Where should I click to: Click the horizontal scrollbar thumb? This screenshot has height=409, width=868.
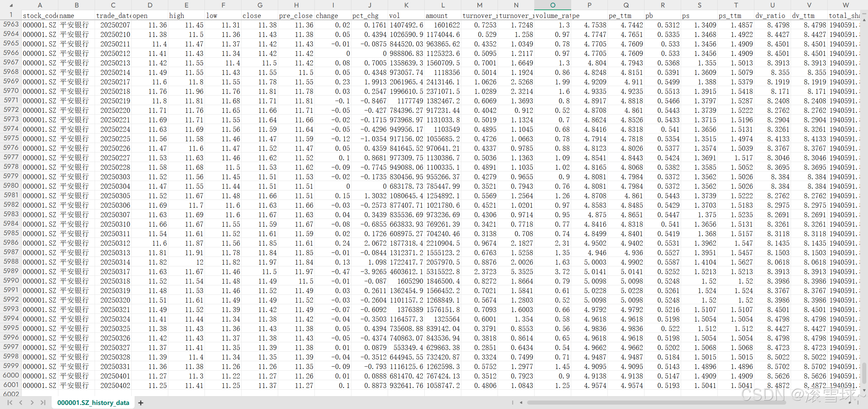656,403
